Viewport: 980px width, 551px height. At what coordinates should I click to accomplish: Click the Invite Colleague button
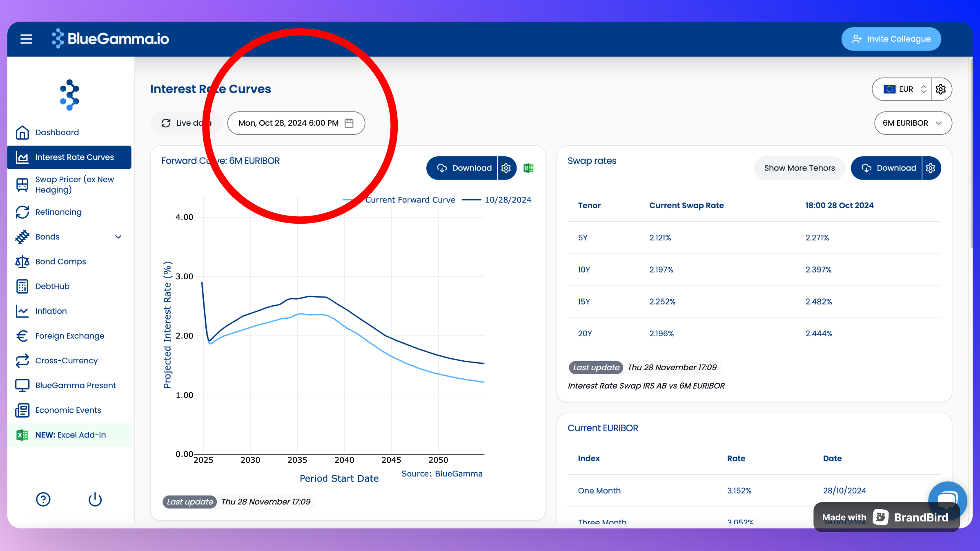click(x=891, y=39)
